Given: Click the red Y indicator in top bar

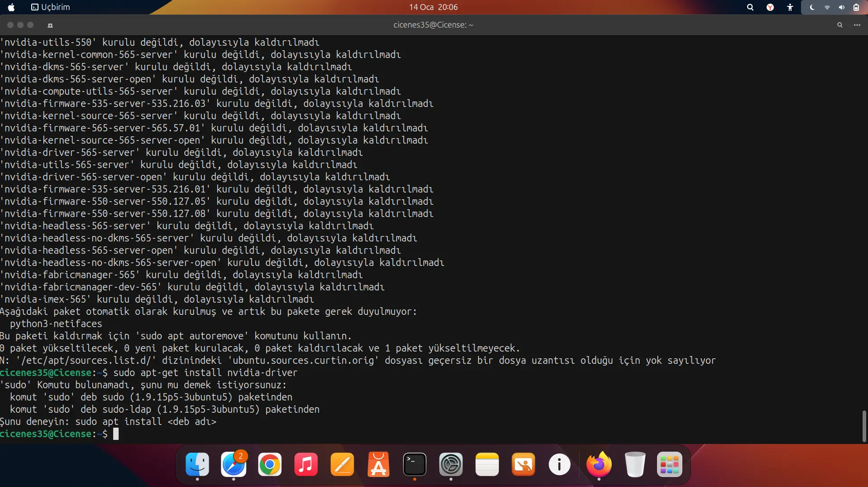Looking at the screenshot, I should point(770,7).
